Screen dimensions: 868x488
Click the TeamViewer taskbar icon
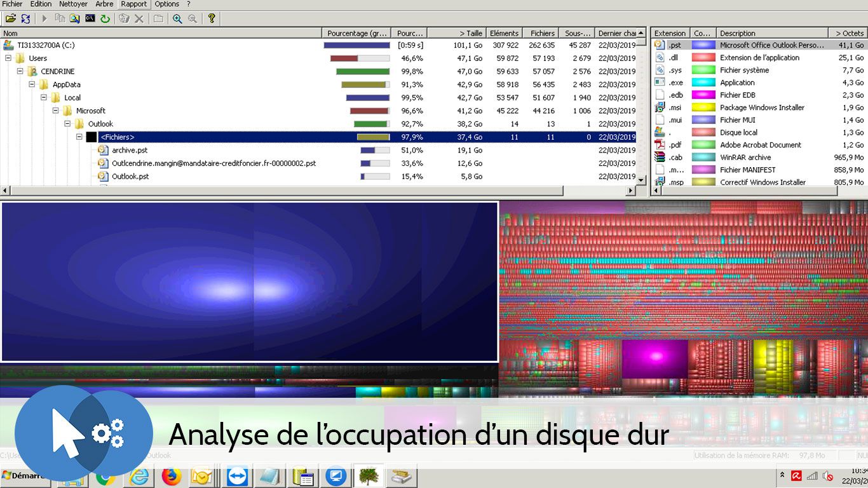point(237,476)
